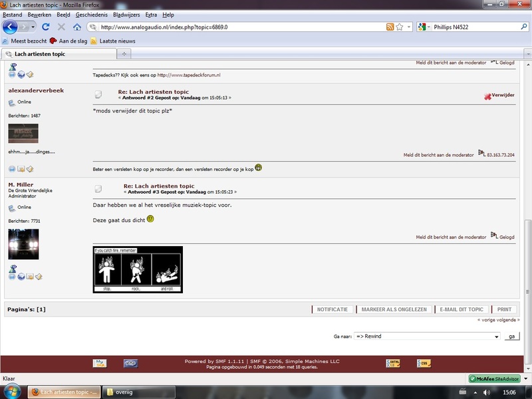Open the address bar history dropdown arrow
Screen dimensions: 532x399
408,27
